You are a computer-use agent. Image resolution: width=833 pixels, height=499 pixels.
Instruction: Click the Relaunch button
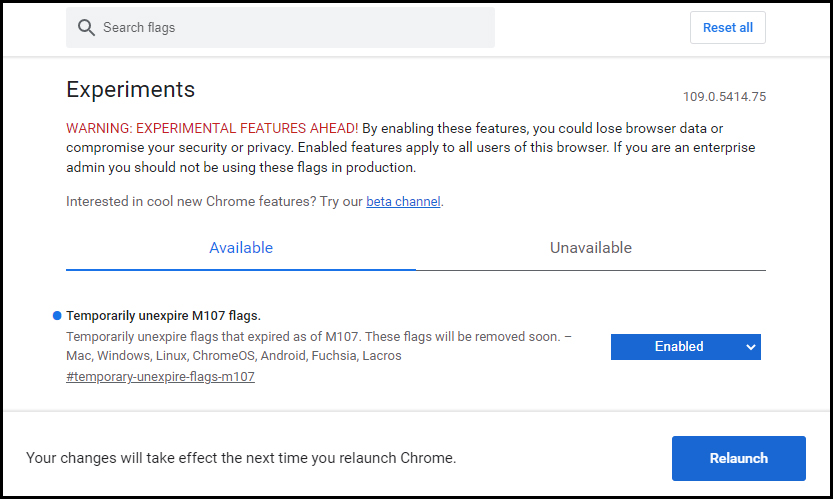coord(738,458)
